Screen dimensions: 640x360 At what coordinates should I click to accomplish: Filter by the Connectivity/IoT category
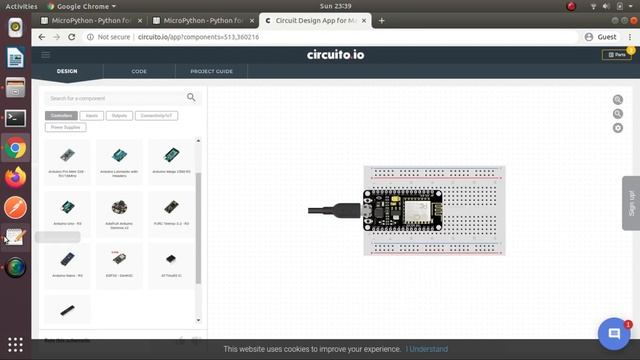[x=156, y=116]
